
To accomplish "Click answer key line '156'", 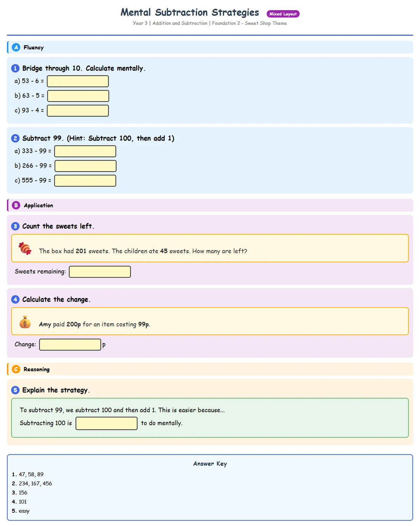I will (23, 493).
